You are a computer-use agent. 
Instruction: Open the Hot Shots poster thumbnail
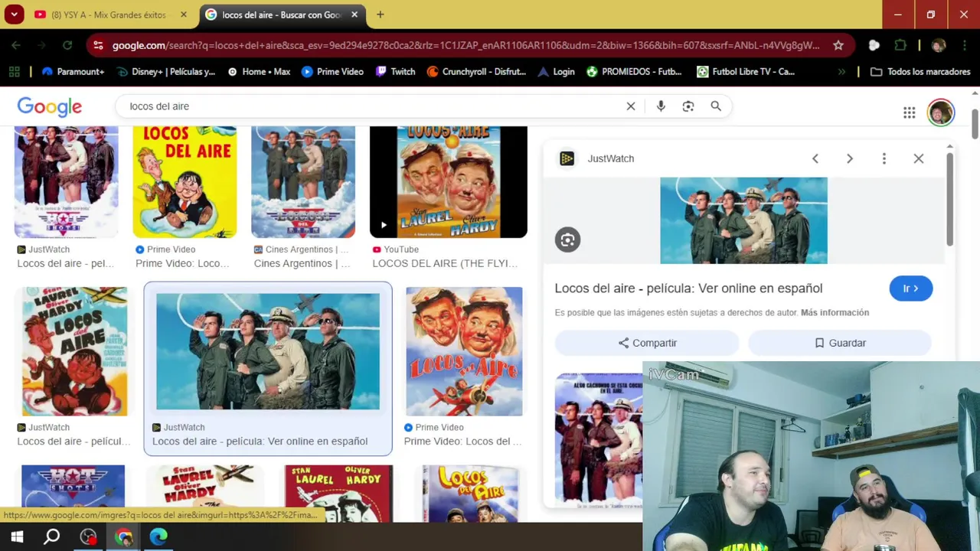[x=73, y=493]
